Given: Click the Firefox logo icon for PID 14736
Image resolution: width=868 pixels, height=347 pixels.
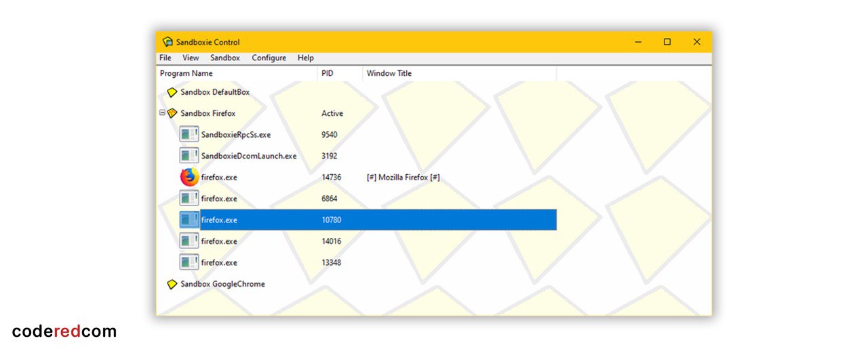Looking at the screenshot, I should (x=189, y=177).
